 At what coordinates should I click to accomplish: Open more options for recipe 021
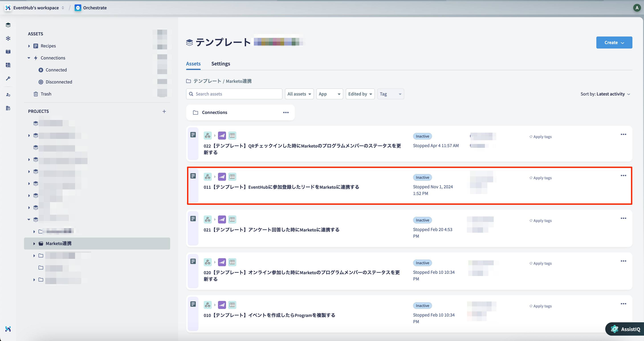623,218
